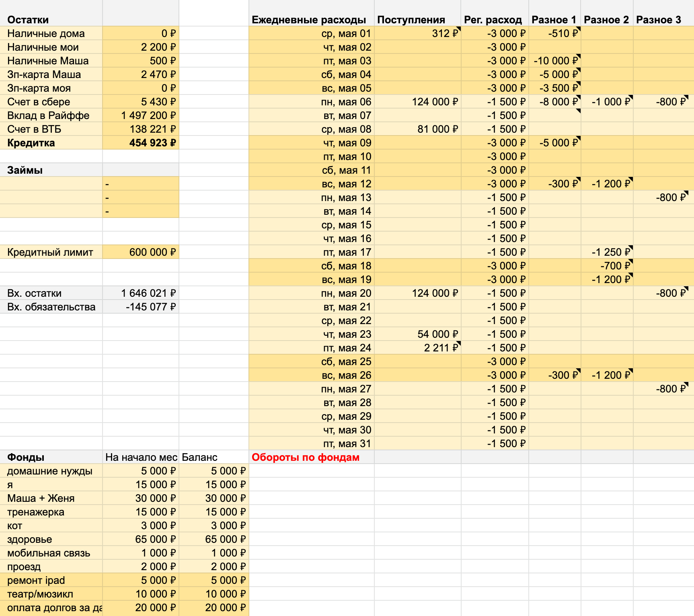Select the 'пт, мая 31' date cell
The image size is (694, 616).
coord(312,444)
